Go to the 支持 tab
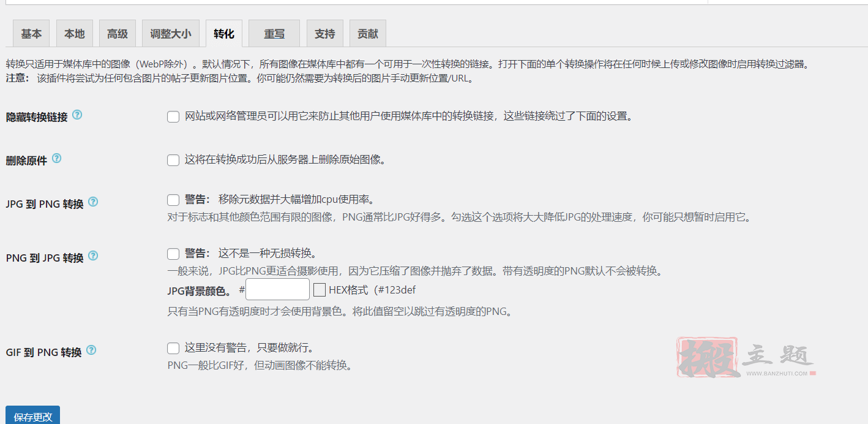The height and width of the screenshot is (424, 868). tap(325, 34)
